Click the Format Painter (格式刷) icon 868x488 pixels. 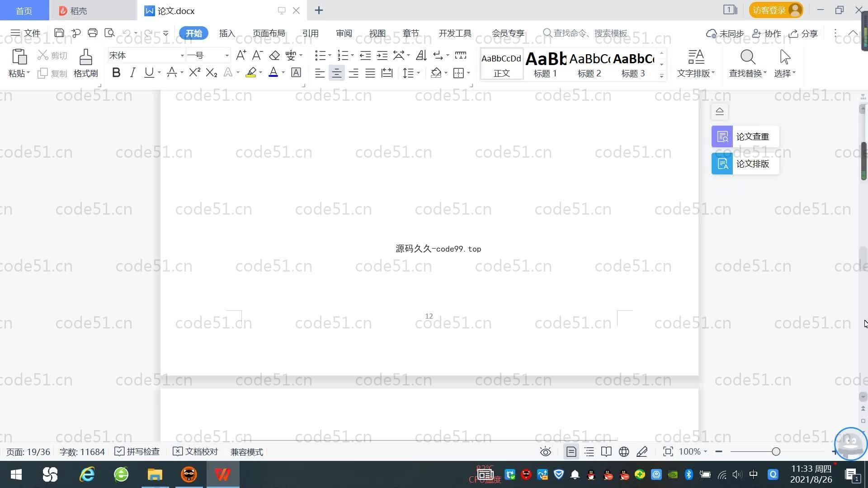[x=85, y=57]
